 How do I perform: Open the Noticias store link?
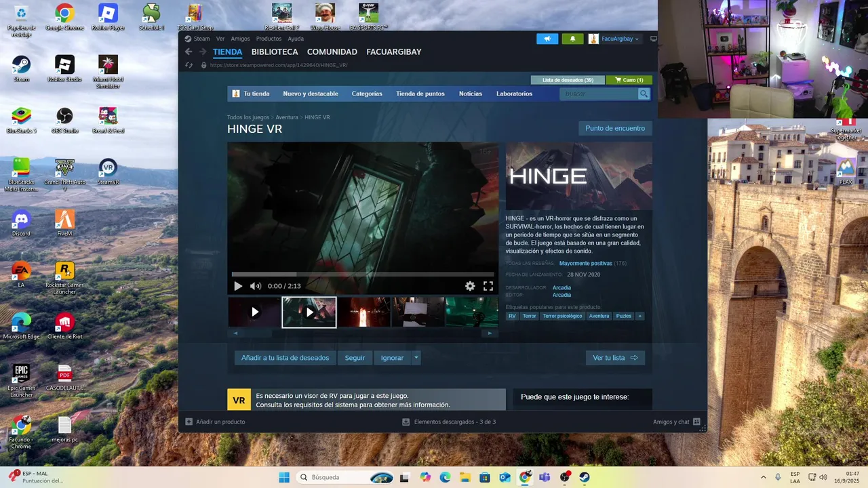pos(471,94)
